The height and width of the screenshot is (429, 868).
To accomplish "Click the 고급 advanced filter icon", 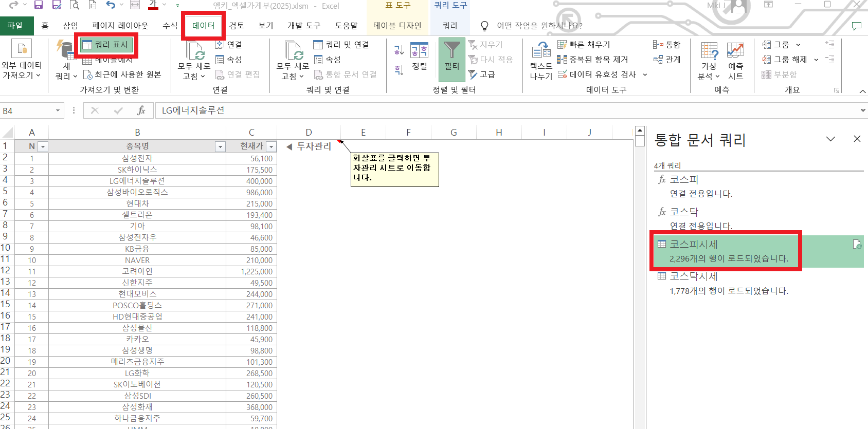I will pos(482,74).
